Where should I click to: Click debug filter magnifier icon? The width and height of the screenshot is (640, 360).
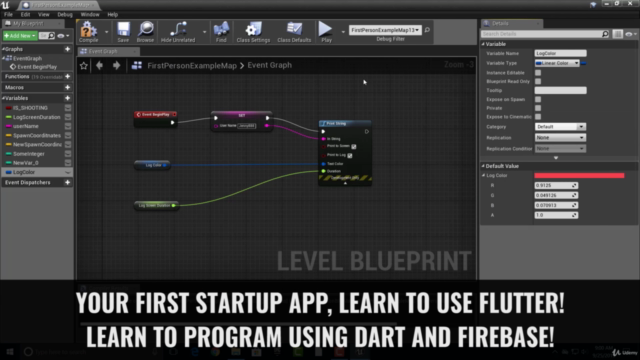[x=427, y=30]
